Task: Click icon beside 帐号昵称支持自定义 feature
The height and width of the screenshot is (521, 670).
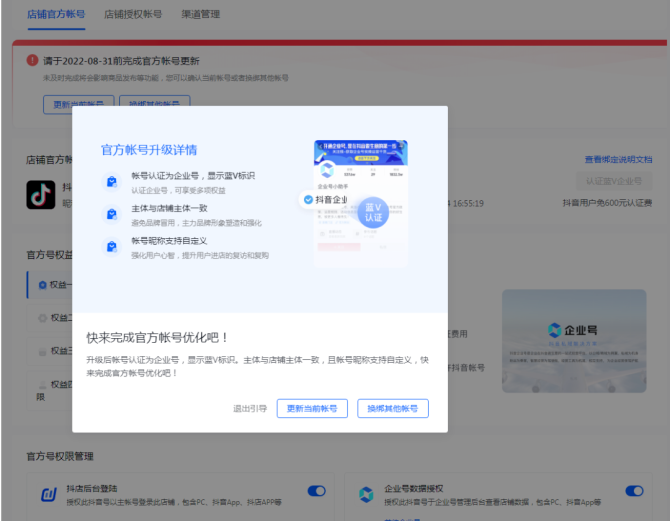Action: (112, 247)
